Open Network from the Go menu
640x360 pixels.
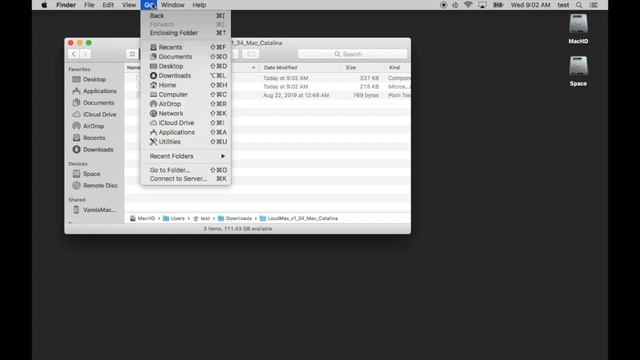[x=186, y=113]
